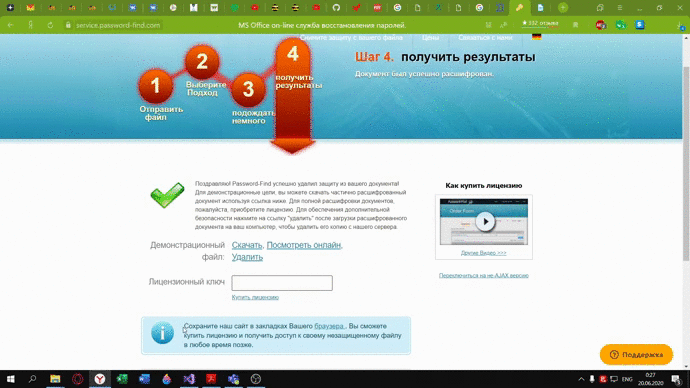Open the Opera browser in taskbar
The width and height of the screenshot is (690, 388).
pyautogui.click(x=77, y=379)
